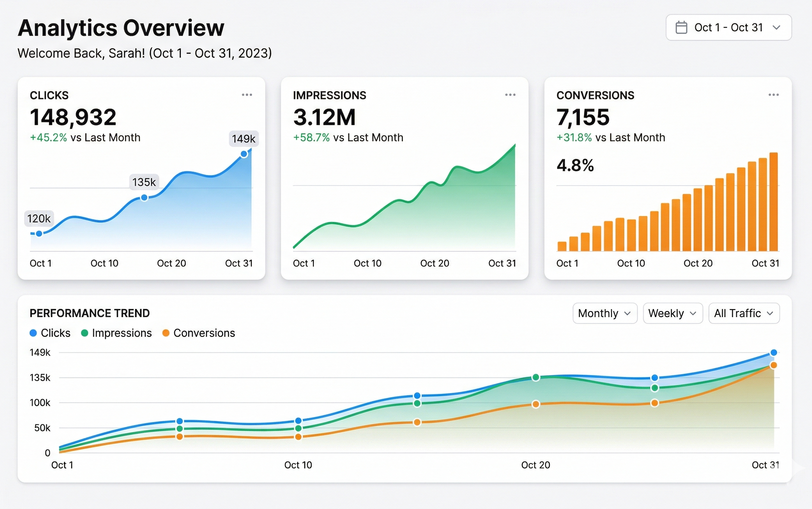Screen dimensions: 812x509
Task: Click the 4.8% conversion rate figure
Action: (575, 165)
